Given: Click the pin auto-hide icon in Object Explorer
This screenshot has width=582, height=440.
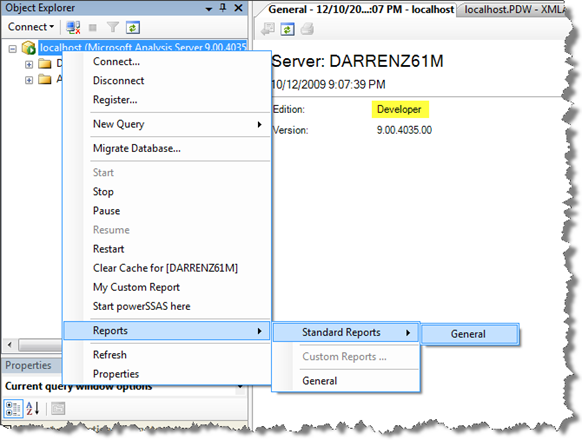Looking at the screenshot, I should (223, 7).
